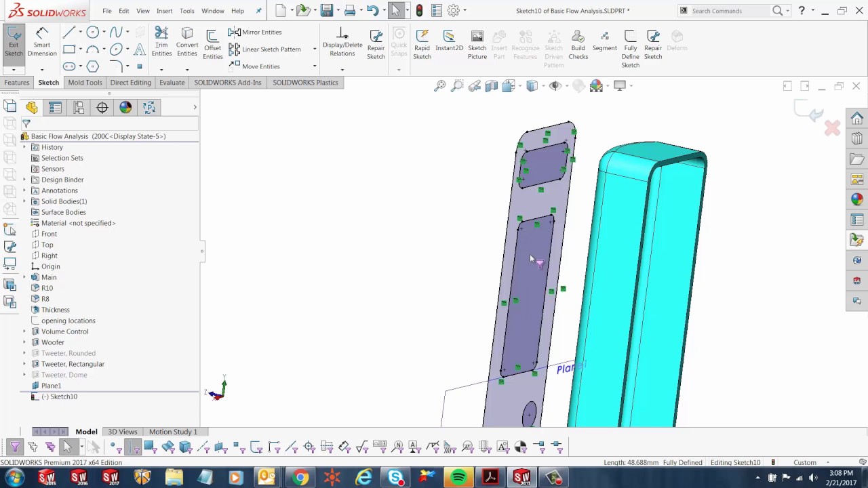This screenshot has height=488, width=868.
Task: Select Move Entities
Action: click(x=255, y=66)
